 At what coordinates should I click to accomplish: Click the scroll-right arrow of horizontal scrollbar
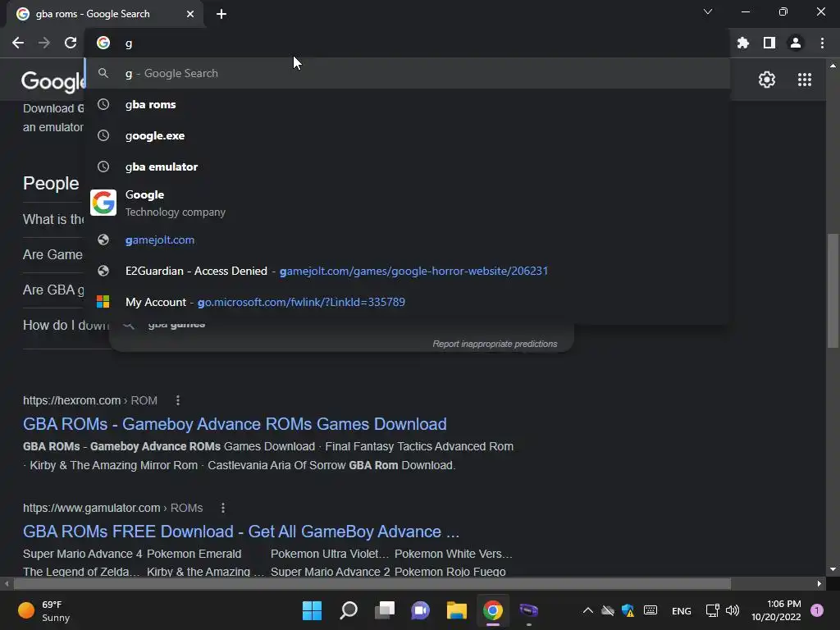click(x=819, y=583)
